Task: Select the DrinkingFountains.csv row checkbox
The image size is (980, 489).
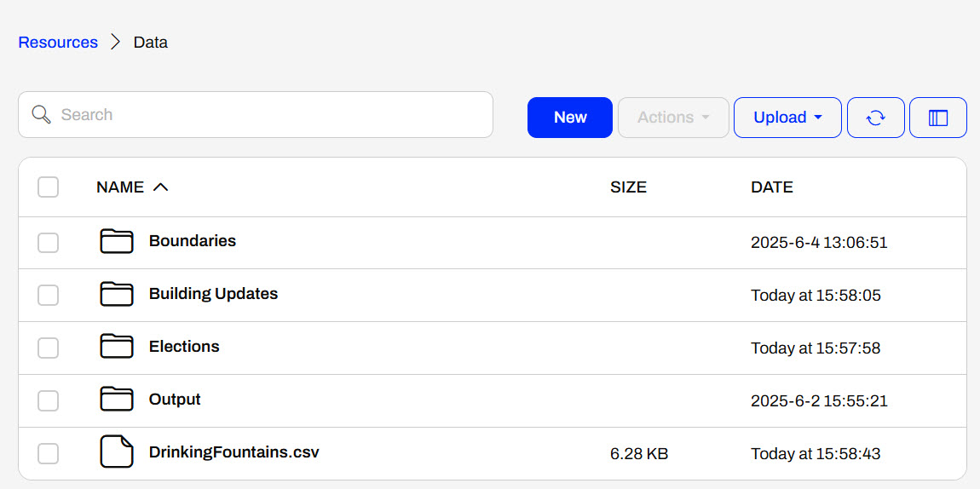Action: click(x=49, y=453)
